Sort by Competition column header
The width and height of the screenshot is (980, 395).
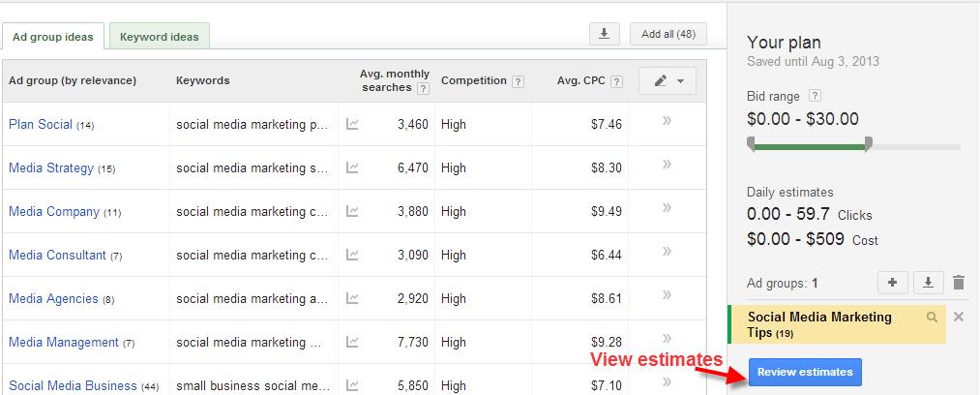[474, 80]
